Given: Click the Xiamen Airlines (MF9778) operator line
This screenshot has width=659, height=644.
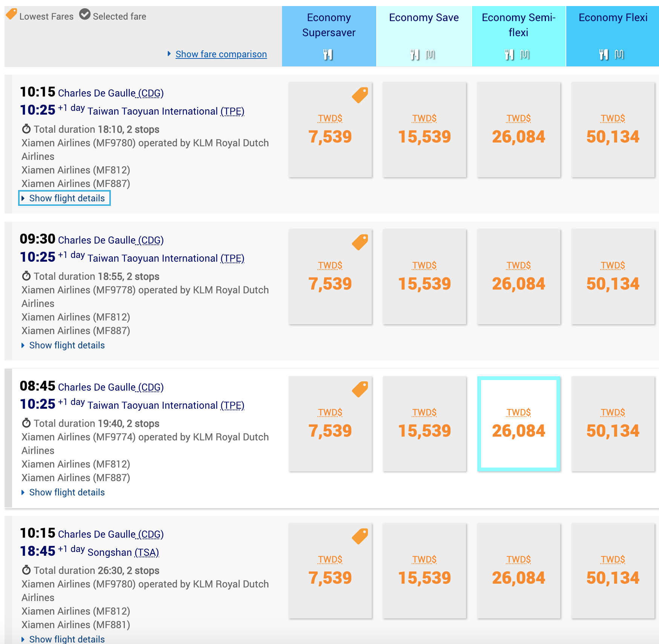Looking at the screenshot, I should tap(145, 297).
